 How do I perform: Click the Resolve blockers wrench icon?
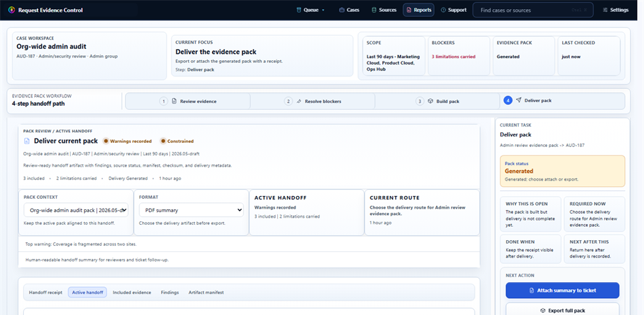click(299, 101)
